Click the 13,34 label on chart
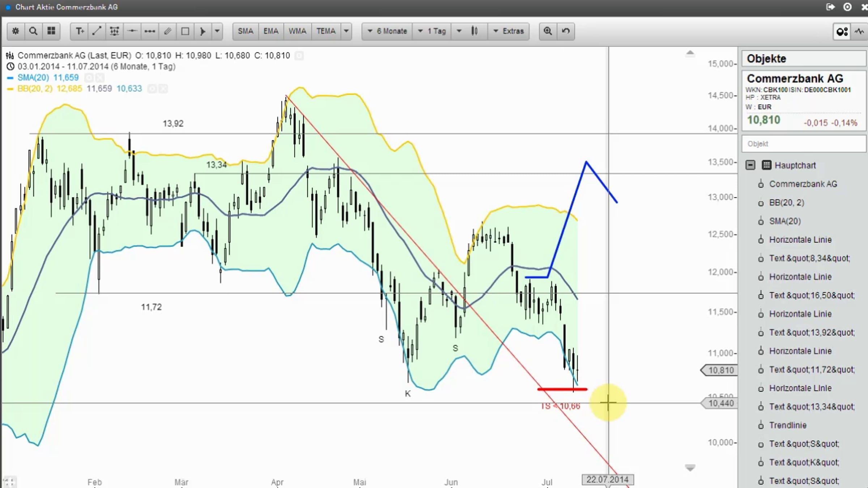The height and width of the screenshot is (488, 868). click(x=216, y=165)
